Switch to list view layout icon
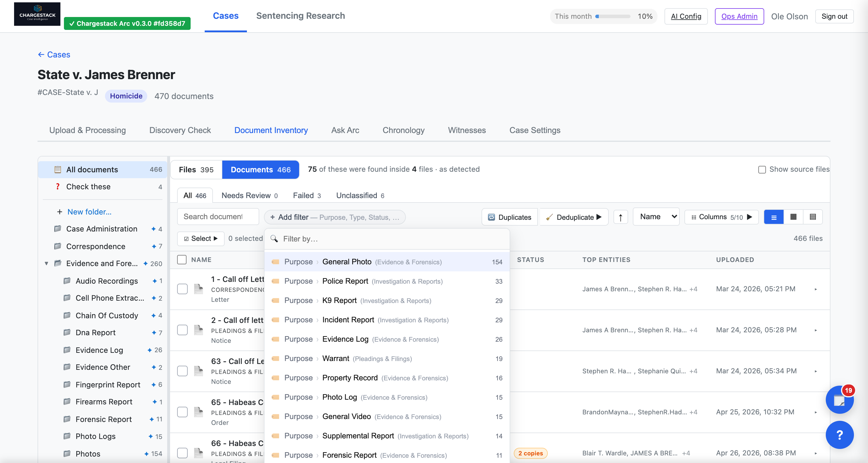Screen dimensions: 868x463 [x=774, y=217]
